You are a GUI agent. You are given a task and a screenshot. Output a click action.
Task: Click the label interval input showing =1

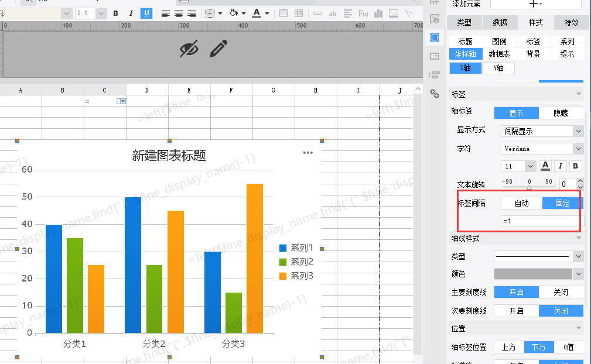(x=541, y=221)
